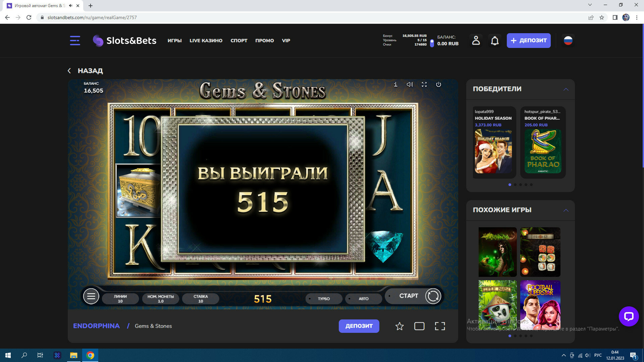Collapse the Победители panel
This screenshot has width=644, height=362.
pyautogui.click(x=566, y=89)
